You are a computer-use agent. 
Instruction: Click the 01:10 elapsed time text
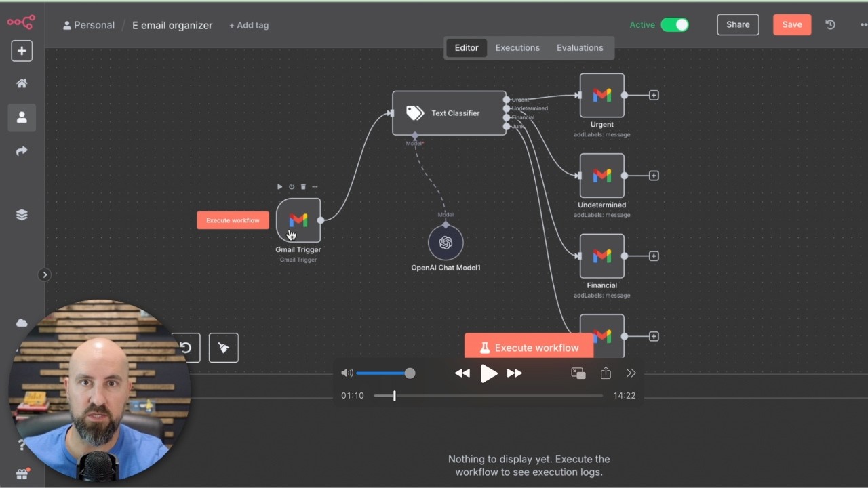[353, 395]
